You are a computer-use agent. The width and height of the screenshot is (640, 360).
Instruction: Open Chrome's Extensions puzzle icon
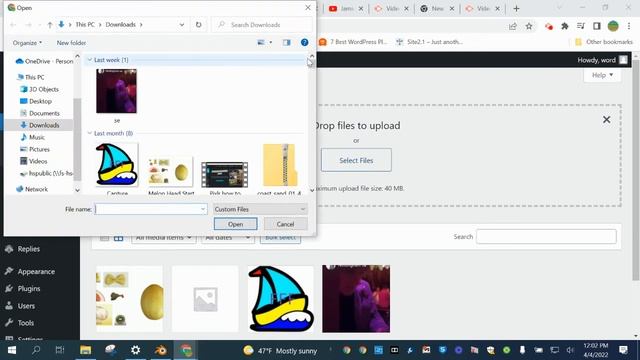(x=565, y=27)
